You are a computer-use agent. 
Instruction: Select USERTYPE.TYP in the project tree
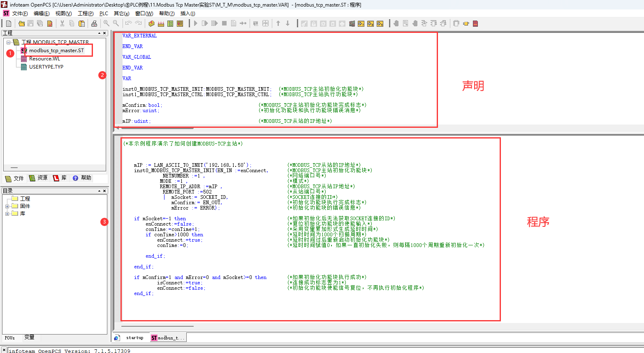pos(46,67)
